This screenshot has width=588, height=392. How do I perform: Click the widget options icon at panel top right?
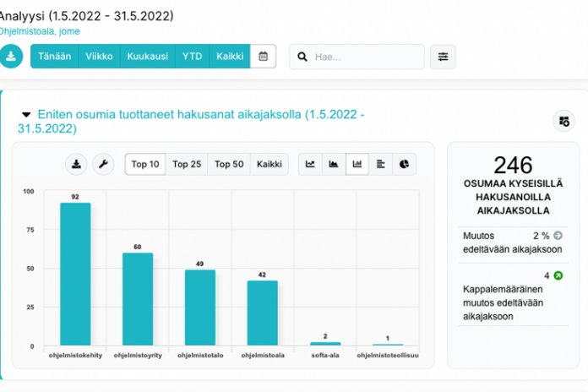pos(563,121)
